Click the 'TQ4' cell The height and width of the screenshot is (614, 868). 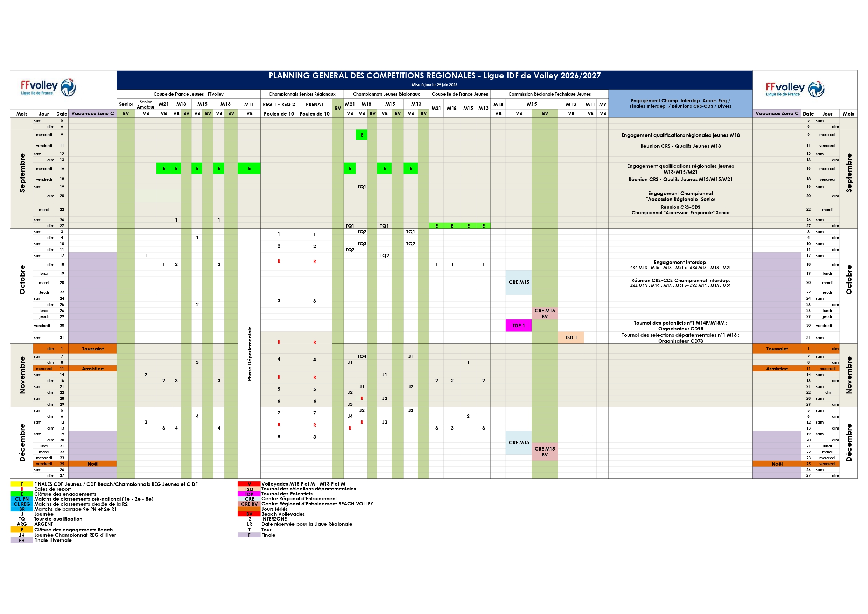coord(362,356)
